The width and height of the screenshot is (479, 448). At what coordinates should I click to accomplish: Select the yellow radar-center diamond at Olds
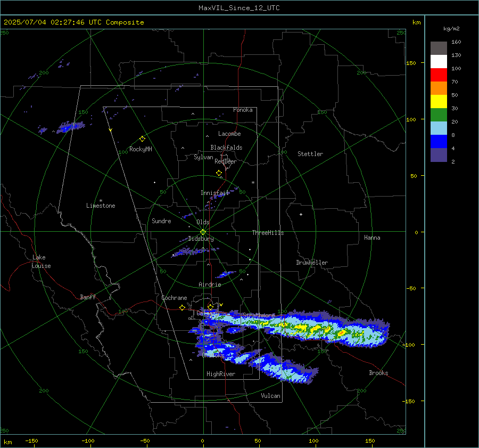pyautogui.click(x=203, y=232)
